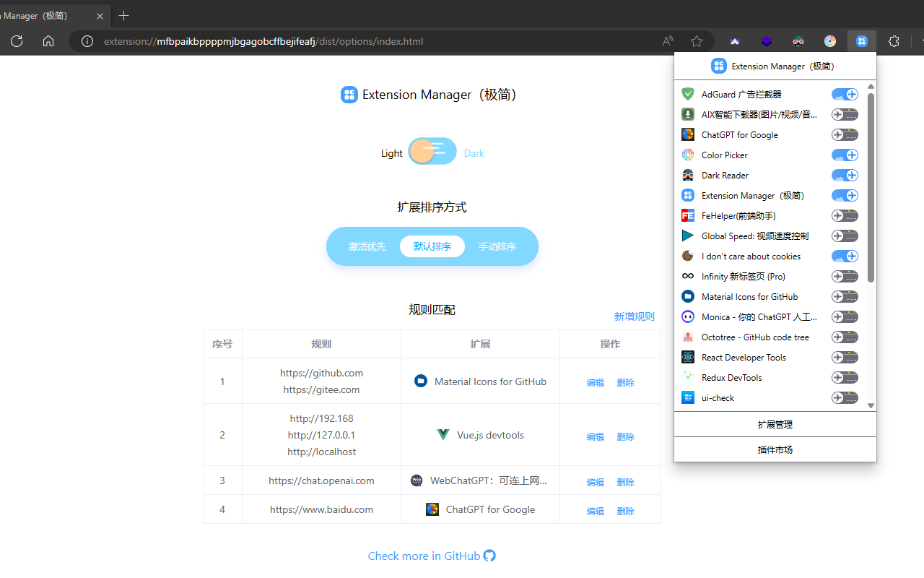Click 编辑 for the baidu.com rule
The width and height of the screenshot is (924, 578).
[x=596, y=511]
